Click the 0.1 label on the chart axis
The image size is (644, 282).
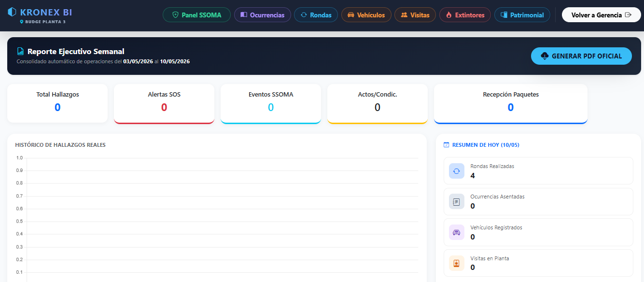(19, 272)
